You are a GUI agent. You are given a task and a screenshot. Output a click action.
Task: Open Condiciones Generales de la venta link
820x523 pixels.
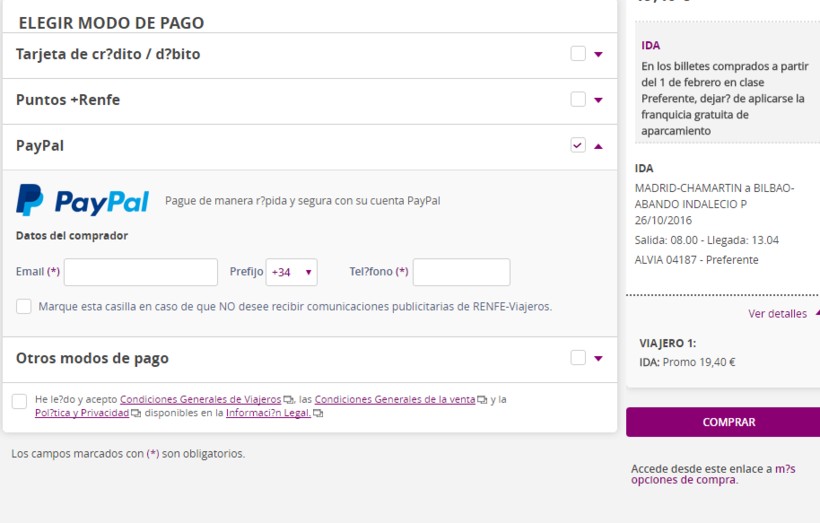pyautogui.click(x=395, y=399)
